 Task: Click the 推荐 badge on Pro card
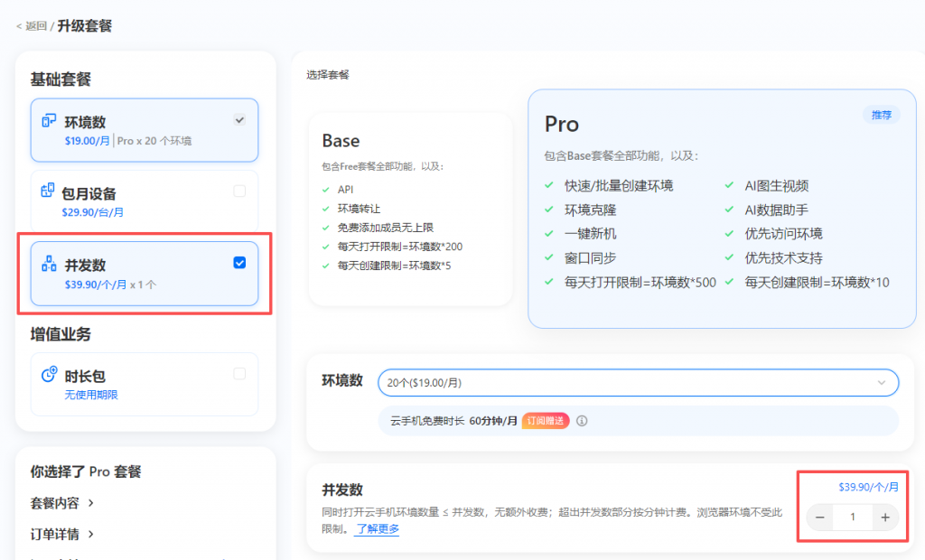[880, 116]
